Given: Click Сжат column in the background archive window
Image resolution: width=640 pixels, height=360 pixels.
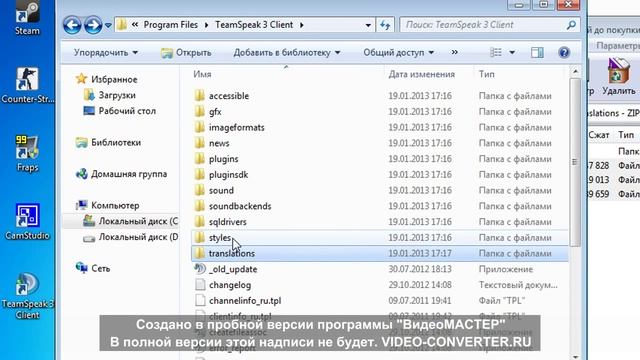Looking at the screenshot, I should tap(599, 135).
